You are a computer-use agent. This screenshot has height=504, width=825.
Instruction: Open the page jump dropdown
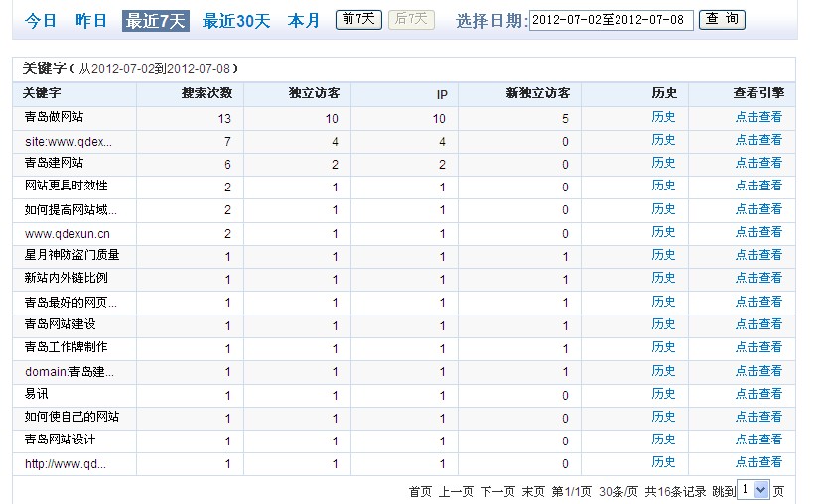pos(755,490)
